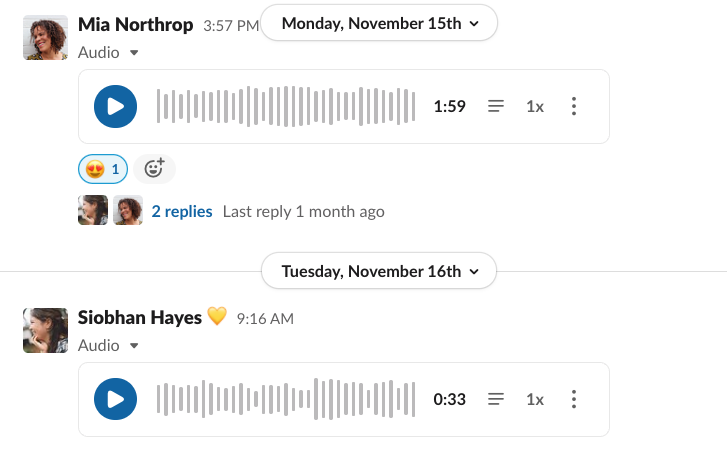
Task: Open more options on Siobhan's audio clip
Action: point(573,399)
